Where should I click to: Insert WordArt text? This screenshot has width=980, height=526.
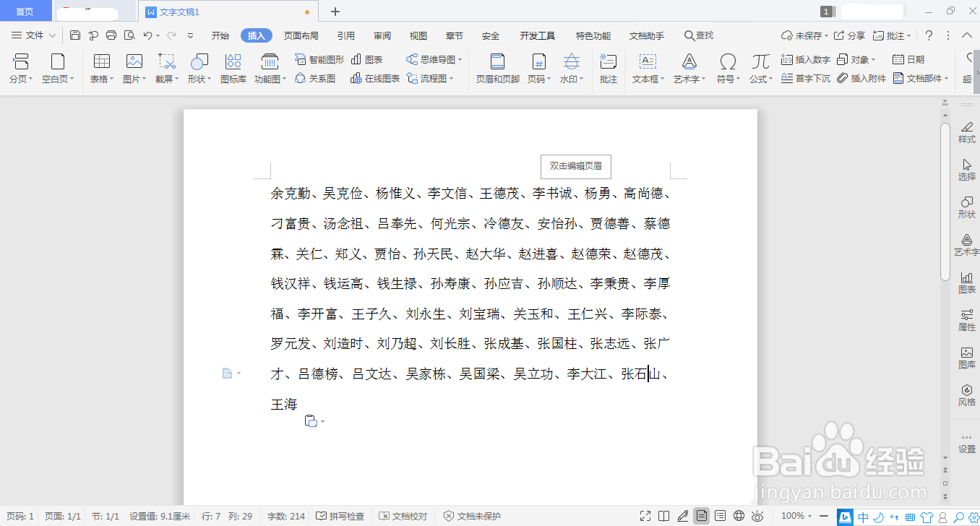pyautogui.click(x=688, y=69)
